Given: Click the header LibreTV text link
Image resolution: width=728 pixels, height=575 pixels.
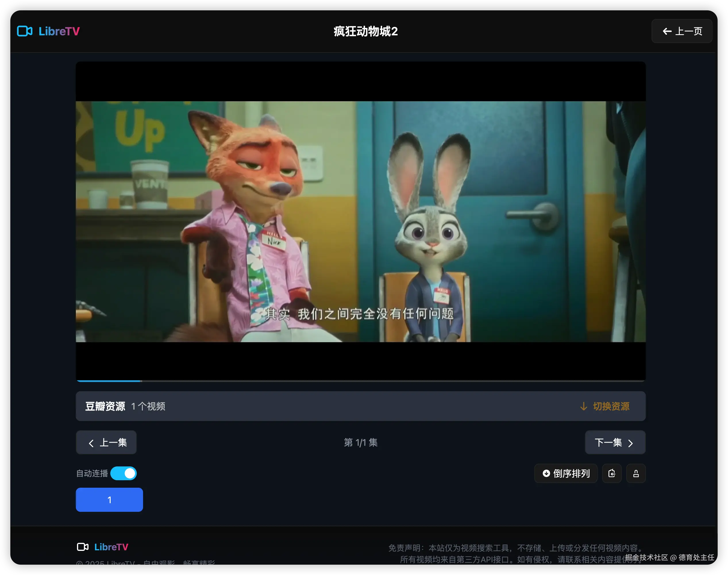Looking at the screenshot, I should [59, 31].
